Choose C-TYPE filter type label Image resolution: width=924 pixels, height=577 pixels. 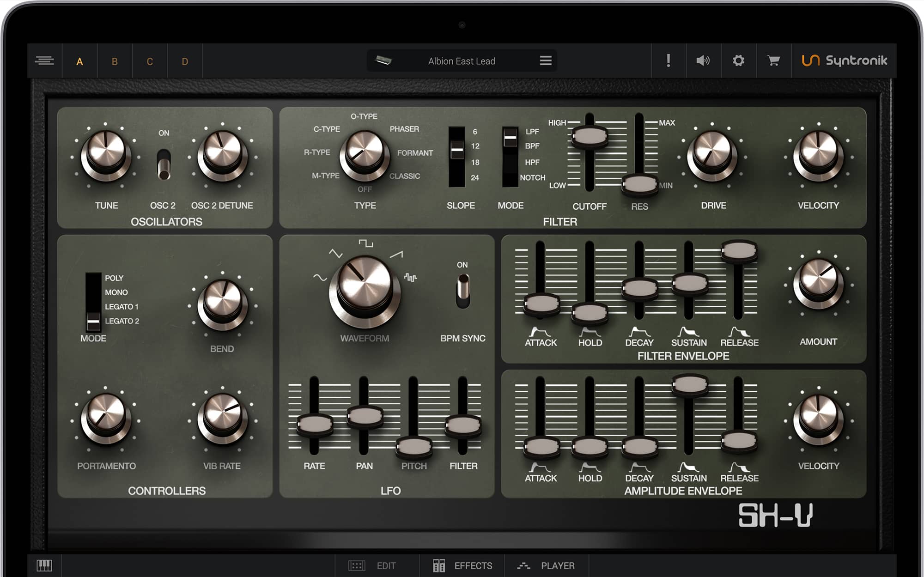click(x=327, y=129)
